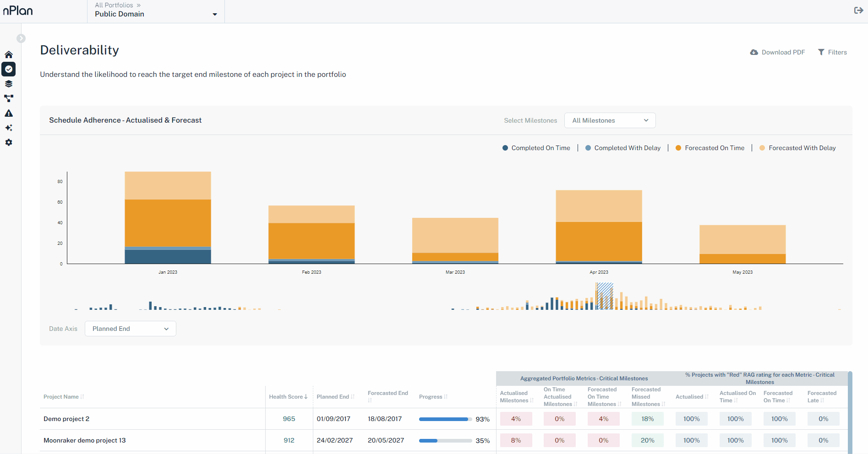Viewport: 868px width, 454px height.
Task: Open the Public Domain portfolio selector
Action: tap(156, 14)
